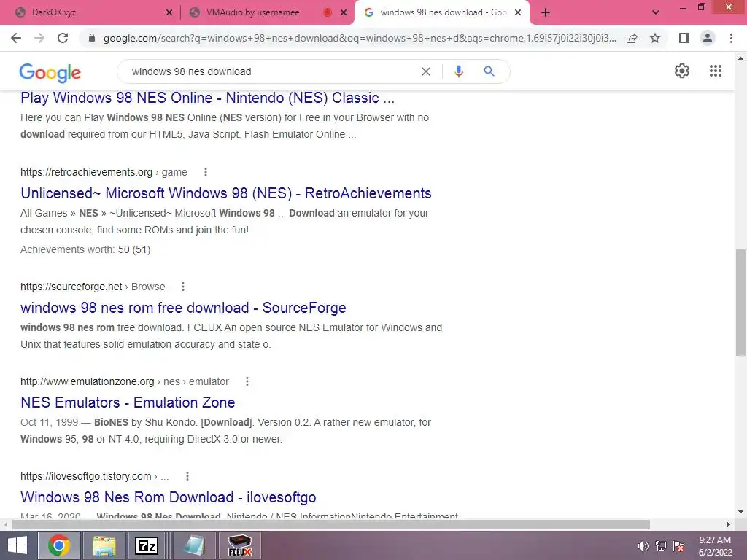
Task: Open Unlicensed Microsoft Windows 98 RetroAchievements link
Action: click(226, 193)
